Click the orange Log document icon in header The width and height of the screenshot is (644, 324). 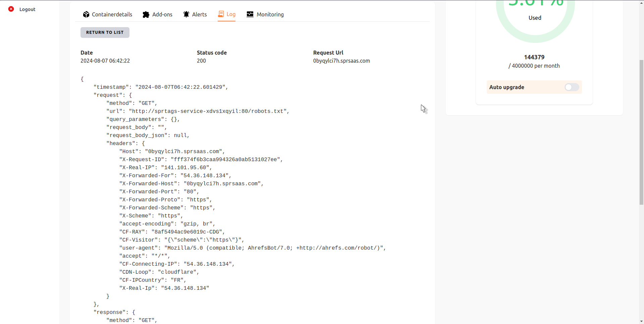[x=221, y=14]
